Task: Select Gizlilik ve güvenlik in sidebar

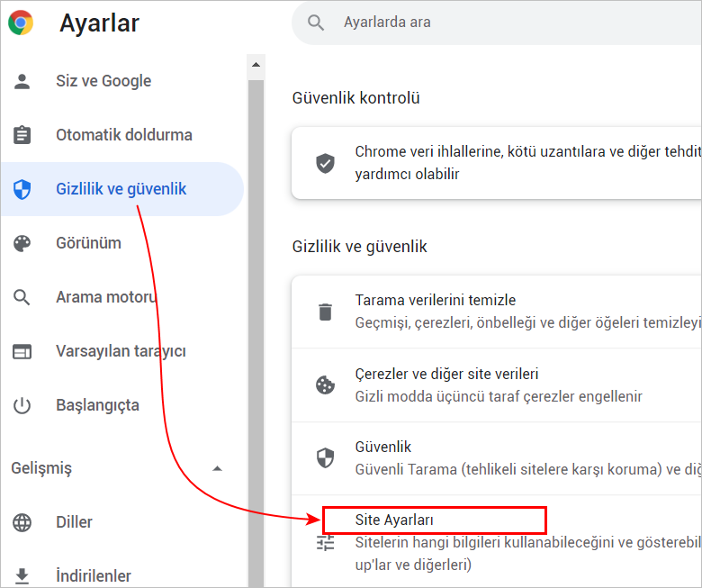Action: click(x=122, y=189)
